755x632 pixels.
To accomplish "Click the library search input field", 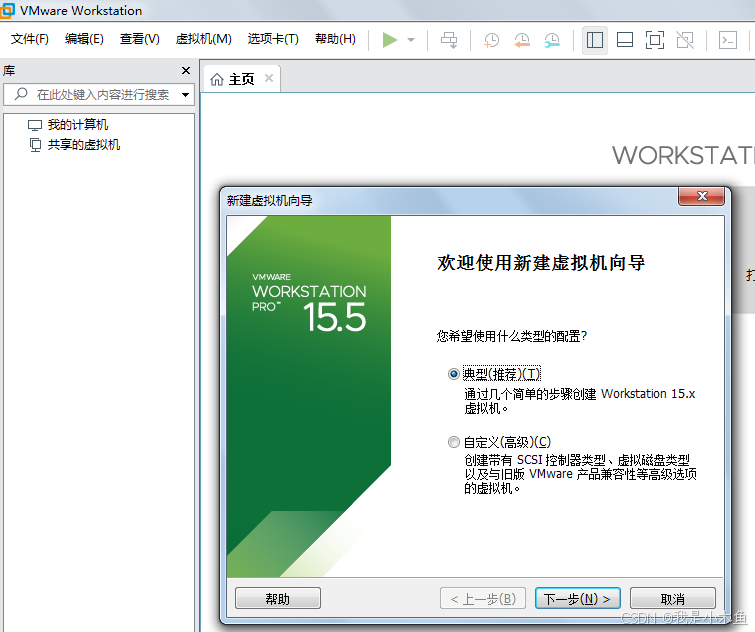I will (99, 94).
